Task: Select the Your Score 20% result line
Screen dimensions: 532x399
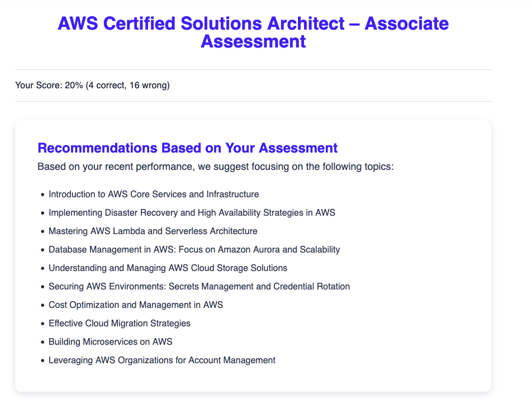Action: pyautogui.click(x=92, y=85)
